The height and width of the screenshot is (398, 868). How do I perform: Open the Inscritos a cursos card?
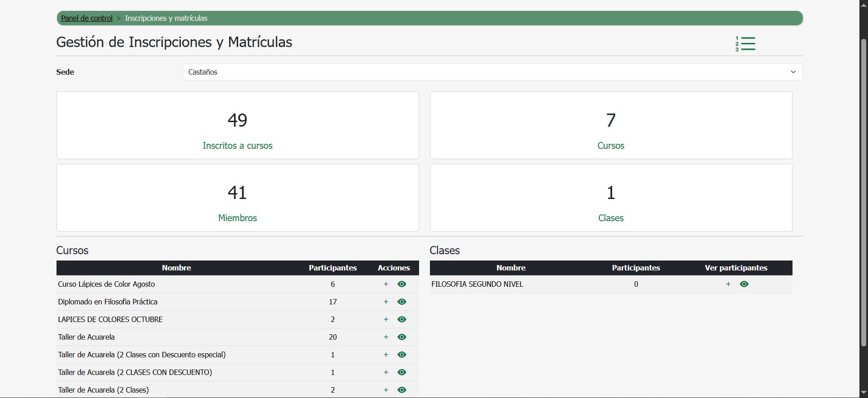click(x=237, y=125)
